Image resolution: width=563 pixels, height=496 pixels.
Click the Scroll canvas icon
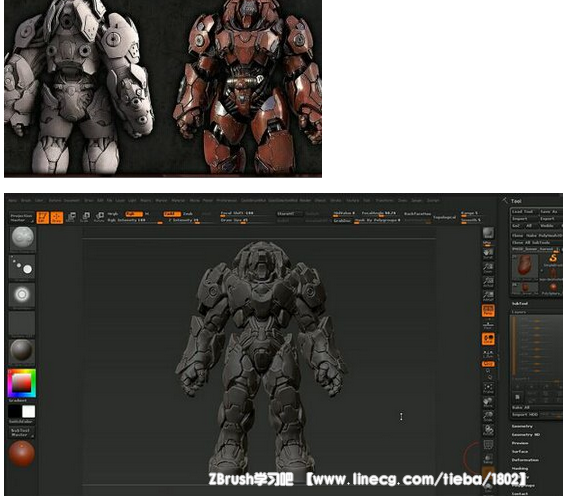[488, 253]
